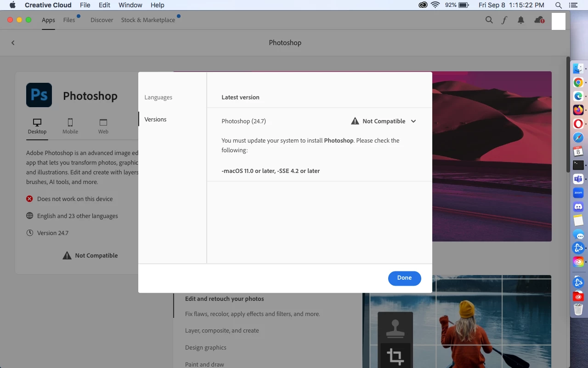
Task: Open Firefox from the Dock
Action: click(578, 110)
